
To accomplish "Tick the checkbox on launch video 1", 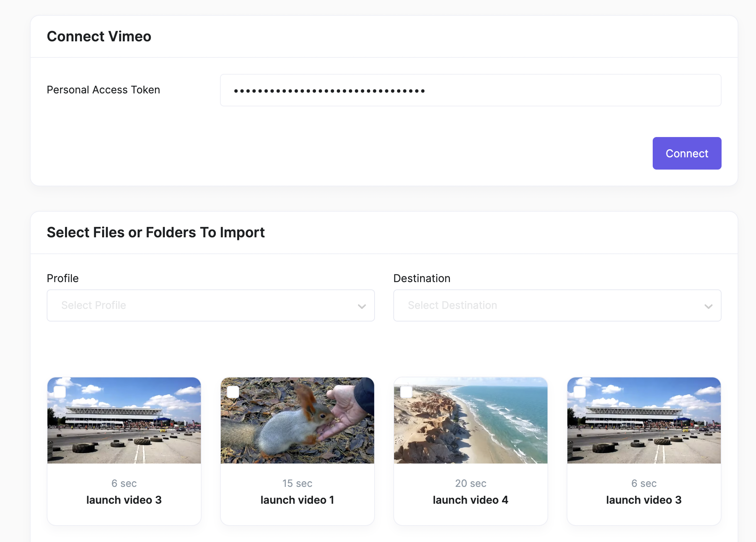I will (x=233, y=392).
